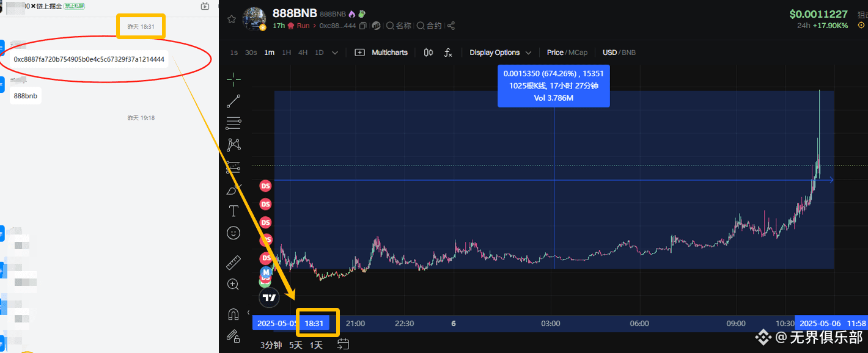This screenshot has width=868, height=353.
Task: Open the go-to-date calendar icon
Action: (x=343, y=345)
